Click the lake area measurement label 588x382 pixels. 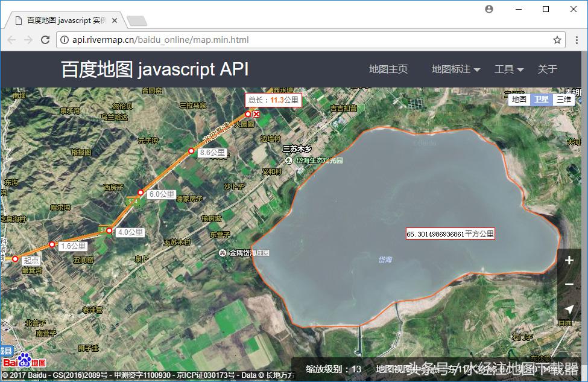click(x=450, y=234)
